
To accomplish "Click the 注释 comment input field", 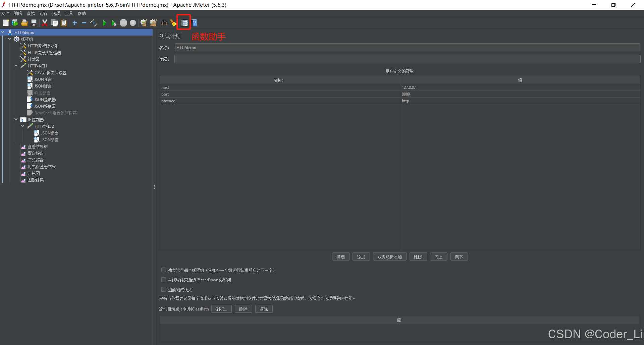I will [x=408, y=59].
